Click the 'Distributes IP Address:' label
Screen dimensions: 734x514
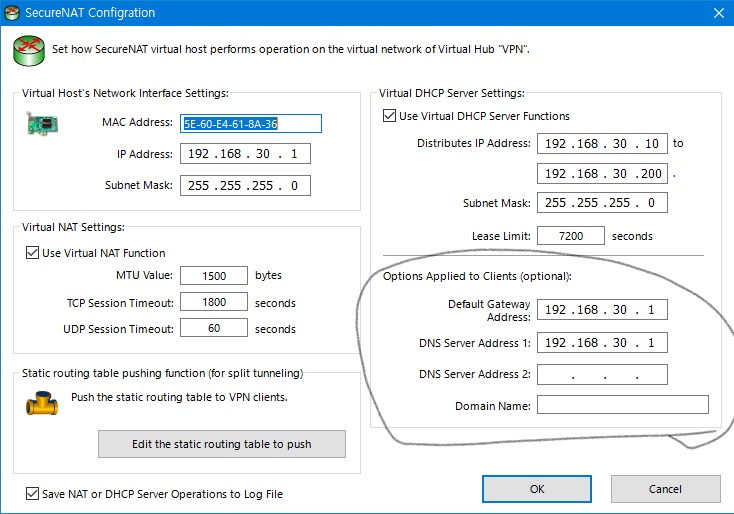[x=474, y=143]
